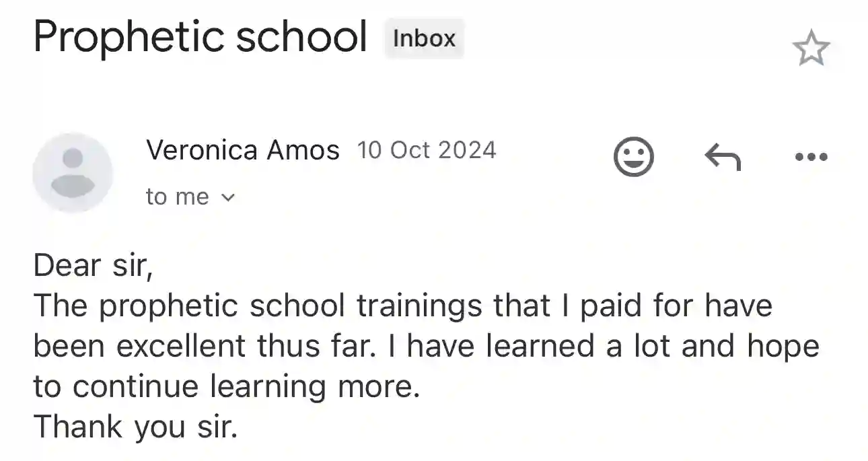868x461 pixels.
Task: Click the line starting 'been excellent thus far'
Action: [x=427, y=347]
